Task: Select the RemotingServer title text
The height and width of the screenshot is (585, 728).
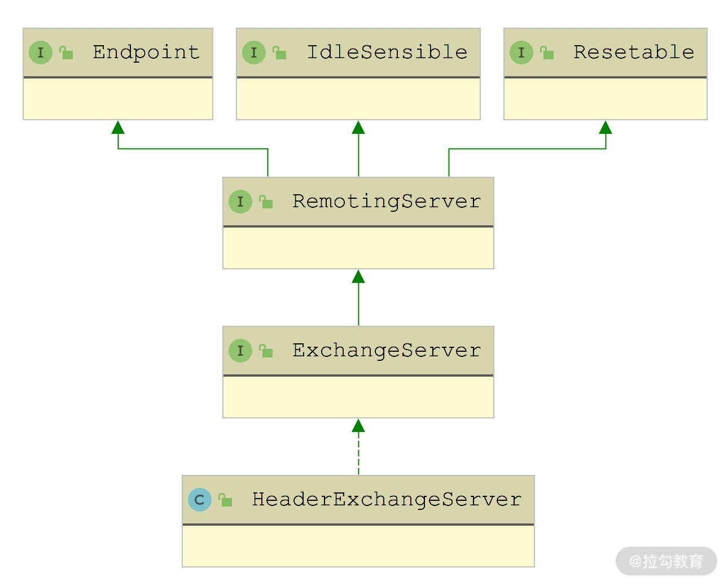Action: (387, 201)
